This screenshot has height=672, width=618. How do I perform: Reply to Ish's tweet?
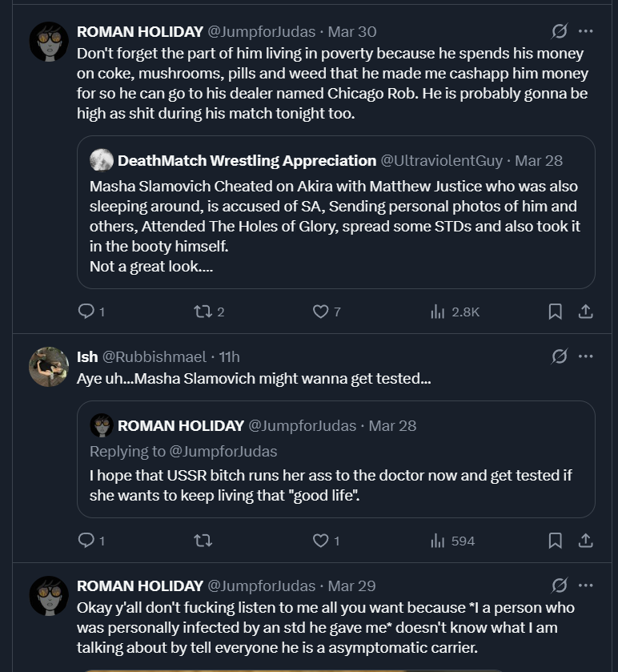click(x=86, y=541)
